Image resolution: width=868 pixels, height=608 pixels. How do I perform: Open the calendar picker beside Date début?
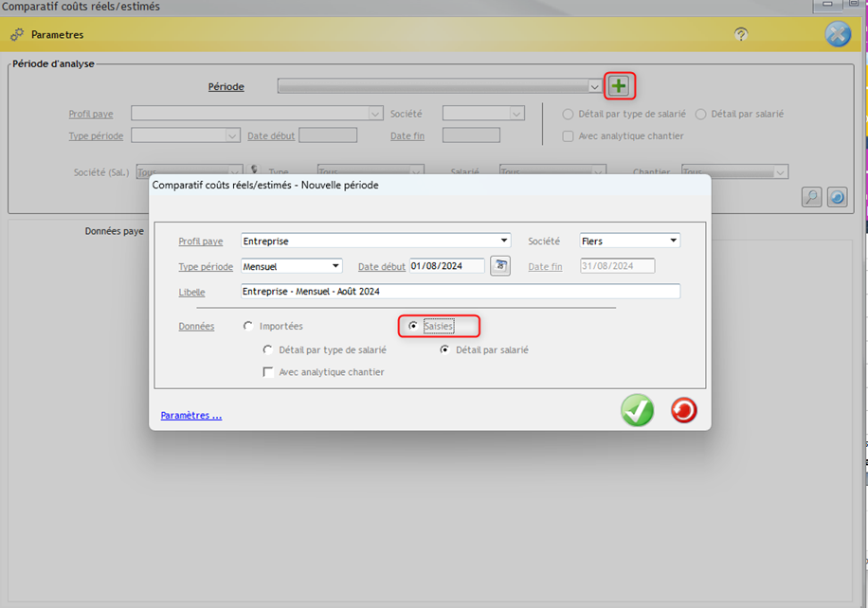click(499, 266)
